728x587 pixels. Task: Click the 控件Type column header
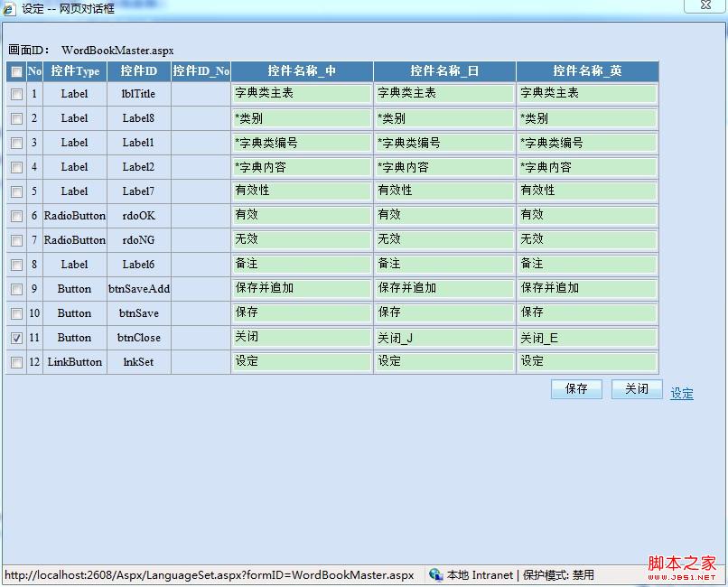coord(75,71)
